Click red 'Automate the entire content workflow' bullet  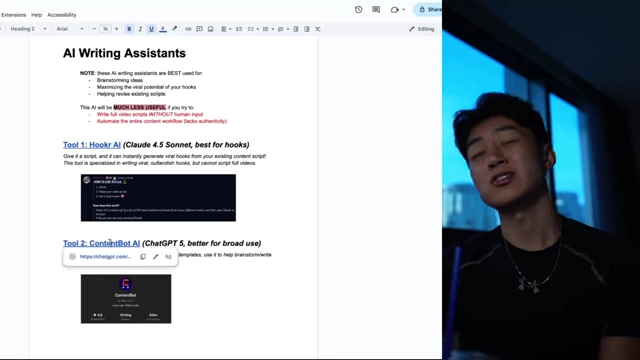[x=162, y=121]
